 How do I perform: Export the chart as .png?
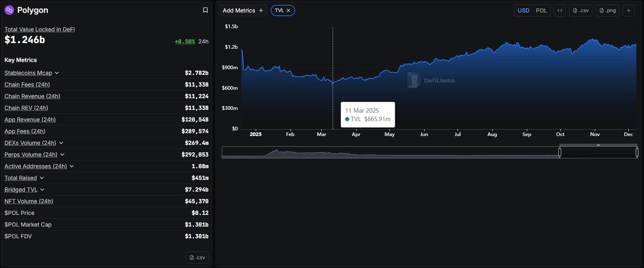(x=607, y=10)
